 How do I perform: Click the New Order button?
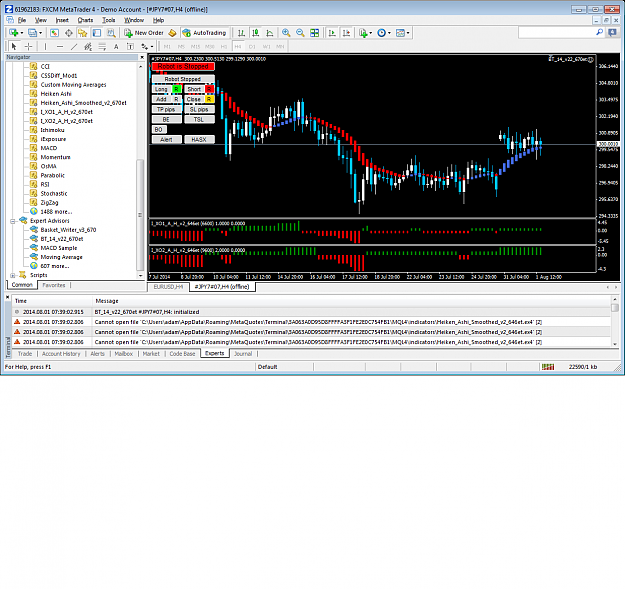point(144,33)
